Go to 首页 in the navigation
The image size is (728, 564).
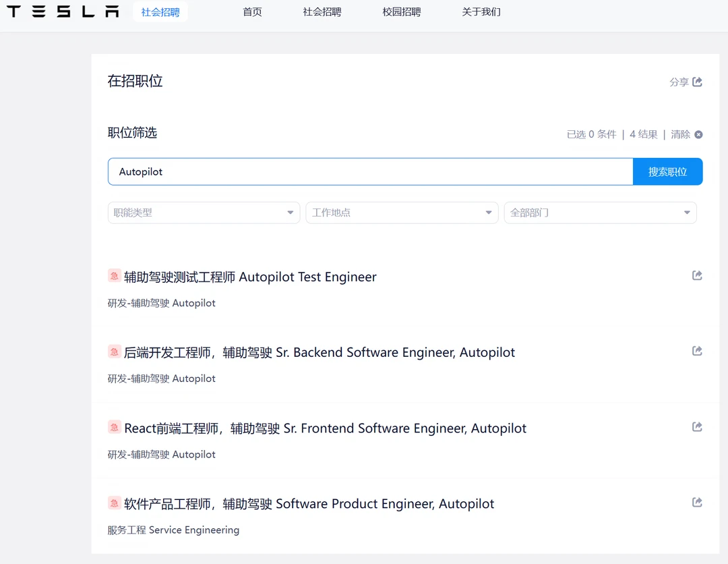click(252, 12)
